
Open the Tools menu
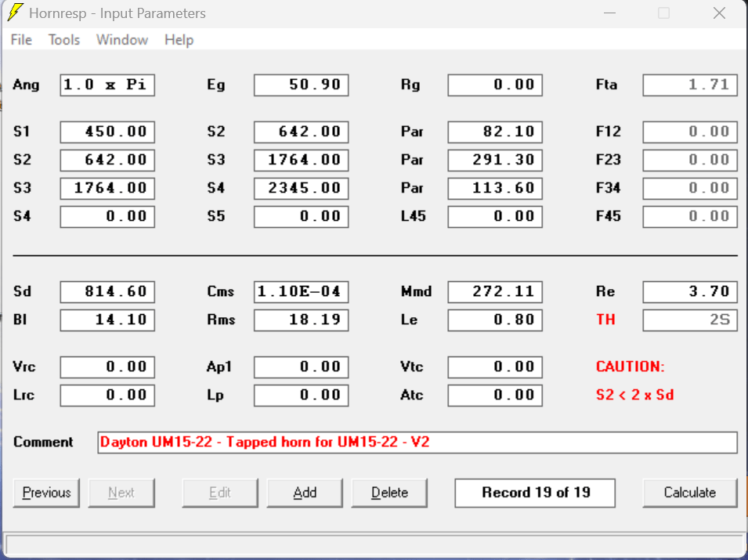[64, 40]
